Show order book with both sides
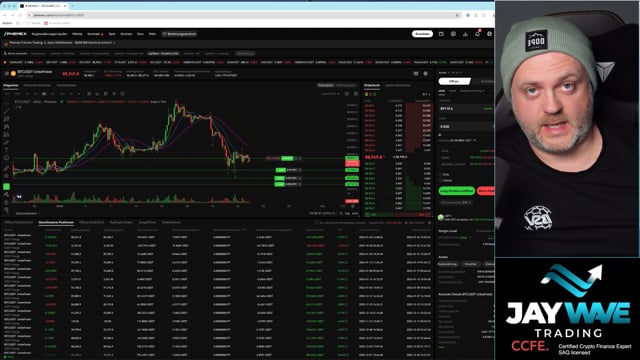 click(x=367, y=94)
